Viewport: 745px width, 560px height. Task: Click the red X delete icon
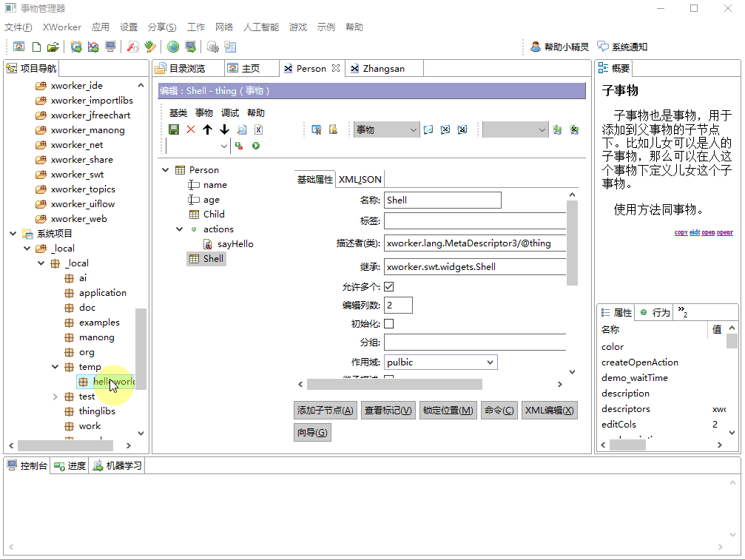pos(191,129)
